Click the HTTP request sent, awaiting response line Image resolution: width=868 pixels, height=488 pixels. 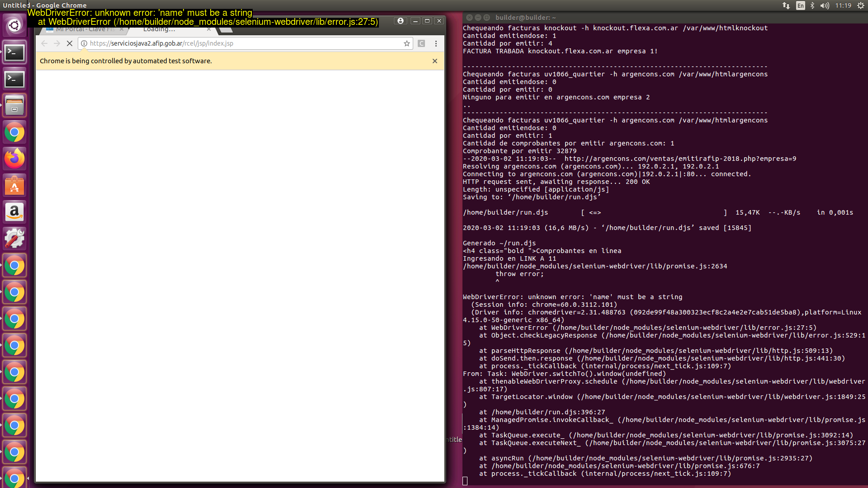[556, 182]
